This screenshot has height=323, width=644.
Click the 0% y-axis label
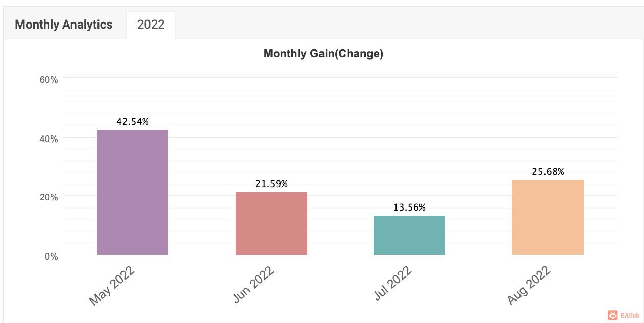pyautogui.click(x=51, y=257)
